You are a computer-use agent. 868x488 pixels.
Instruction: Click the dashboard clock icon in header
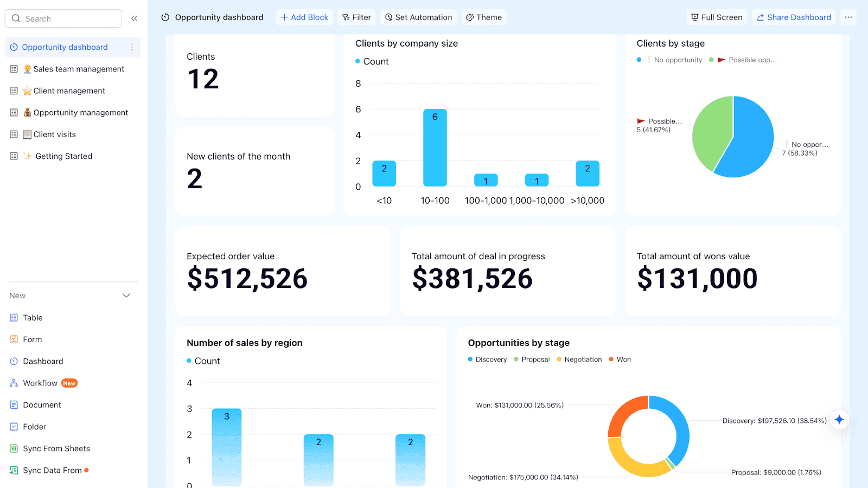tap(165, 17)
